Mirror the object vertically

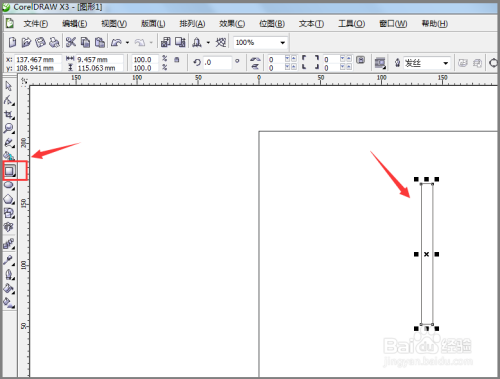[x=255, y=67]
